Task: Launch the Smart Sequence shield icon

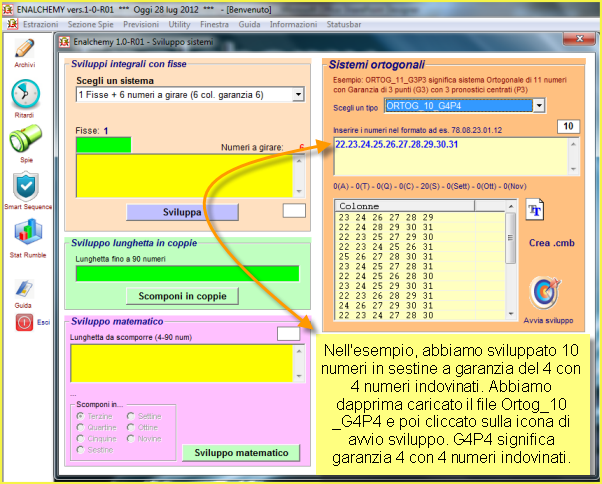Action: click(26, 185)
